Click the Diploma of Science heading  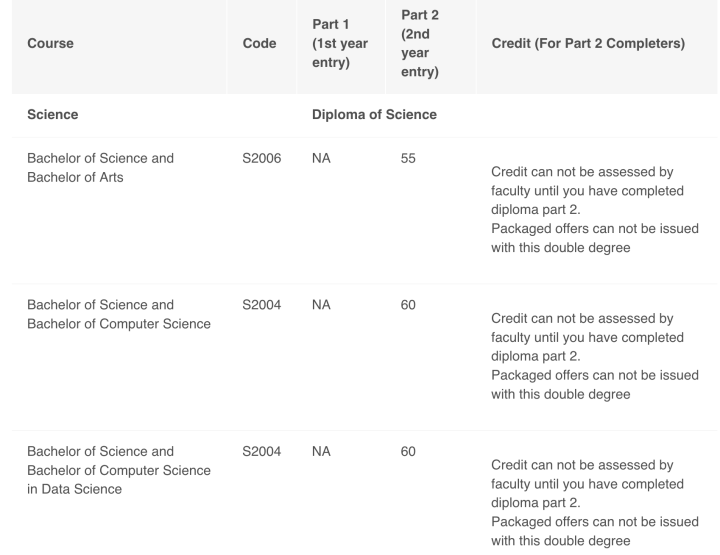pos(374,114)
